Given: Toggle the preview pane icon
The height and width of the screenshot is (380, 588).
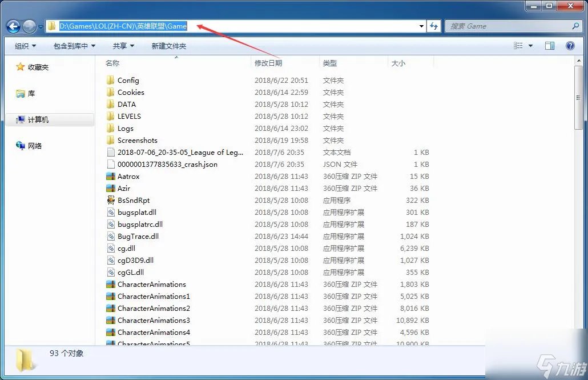Looking at the screenshot, I should tap(549, 46).
